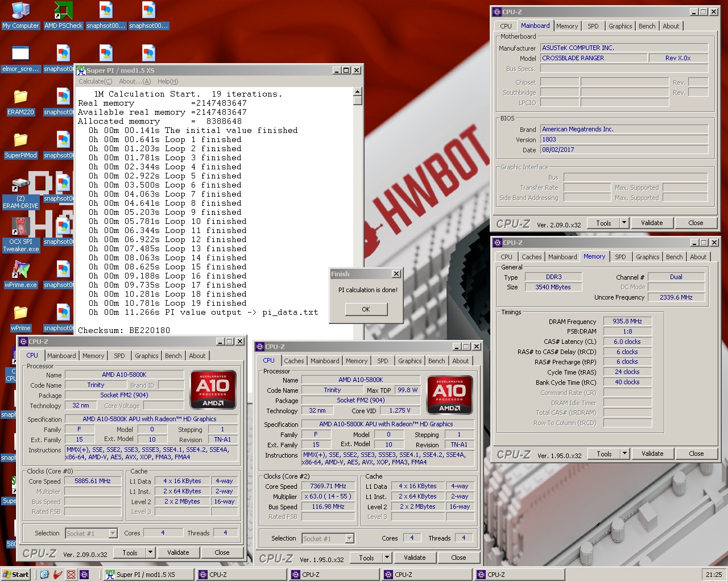Click the CPU-Z icon in the Memory window title bar
Image resolution: width=728 pixels, height=582 pixels.
tap(498, 242)
